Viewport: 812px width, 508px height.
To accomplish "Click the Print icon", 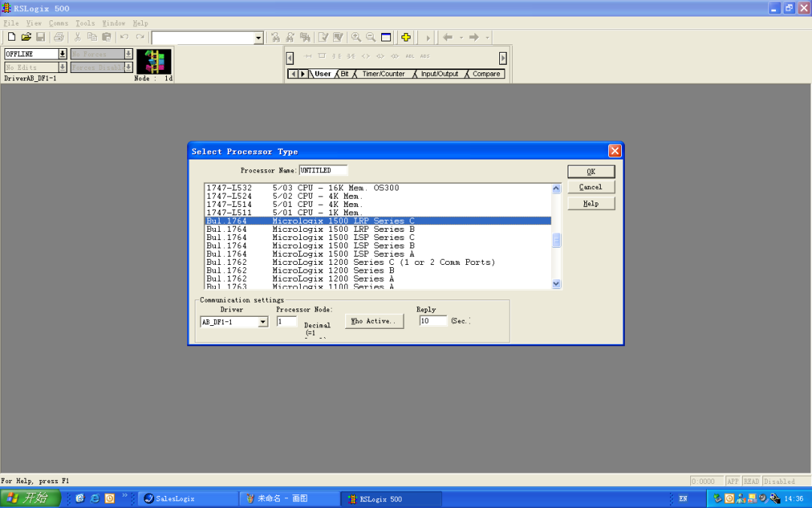I will 59,38.
